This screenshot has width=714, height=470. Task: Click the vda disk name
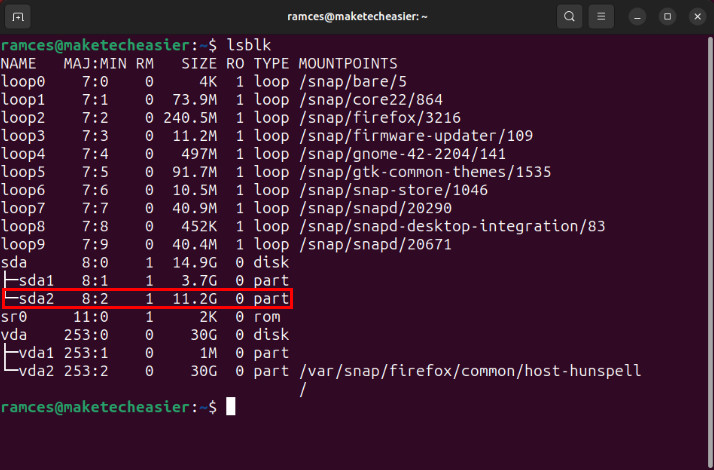coord(14,335)
